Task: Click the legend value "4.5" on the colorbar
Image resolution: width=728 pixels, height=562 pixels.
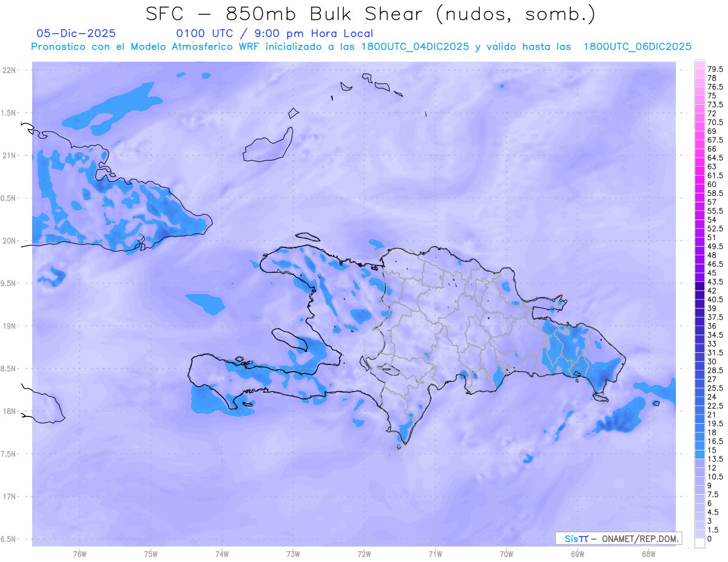Action: point(713,512)
